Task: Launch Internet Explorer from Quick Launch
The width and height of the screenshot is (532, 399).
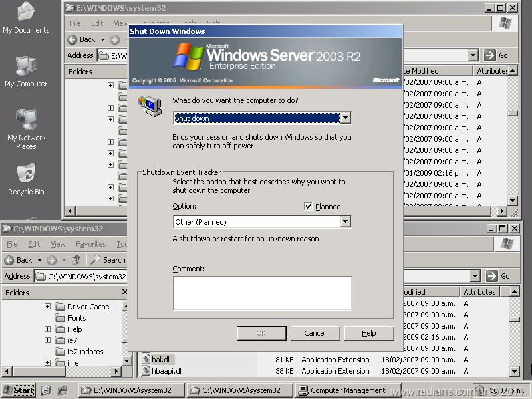Action: coord(63,390)
